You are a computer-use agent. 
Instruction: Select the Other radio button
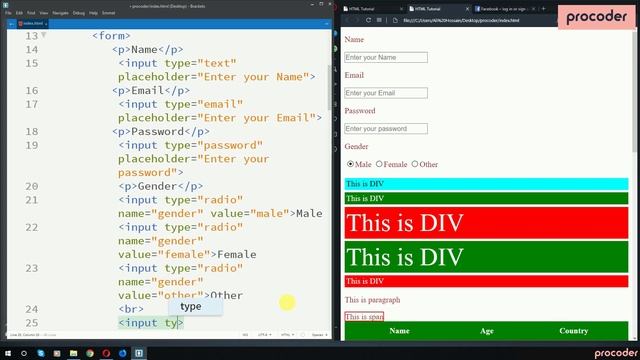click(415, 164)
